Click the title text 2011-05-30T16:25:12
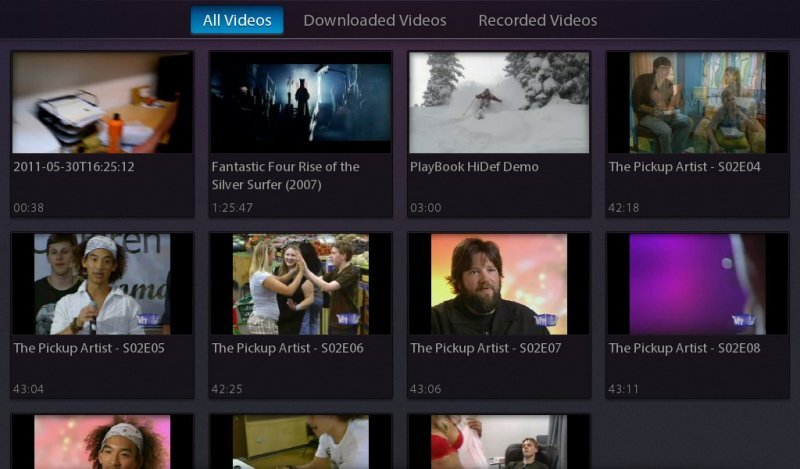This screenshot has height=469, width=800. pyautogui.click(x=74, y=167)
